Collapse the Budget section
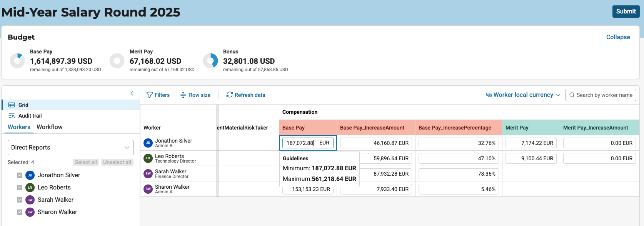Viewport: 644px width, 226px height. point(618,37)
